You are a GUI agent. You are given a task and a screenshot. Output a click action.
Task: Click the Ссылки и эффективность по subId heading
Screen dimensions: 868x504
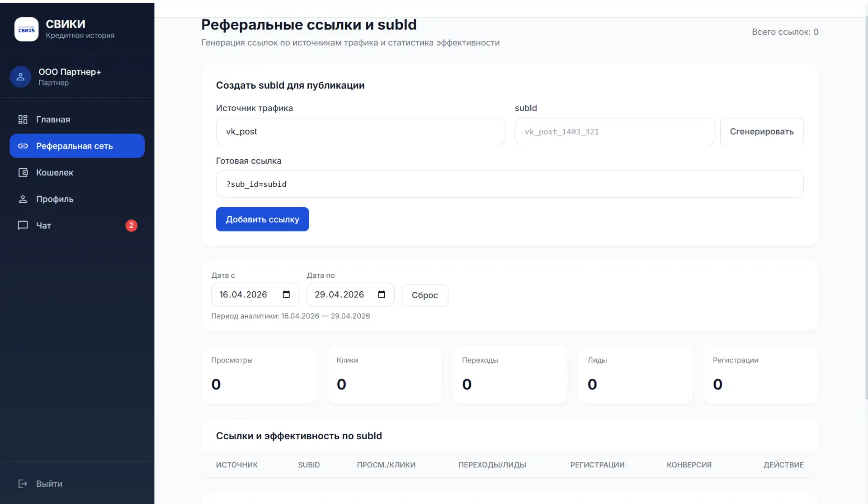click(299, 436)
